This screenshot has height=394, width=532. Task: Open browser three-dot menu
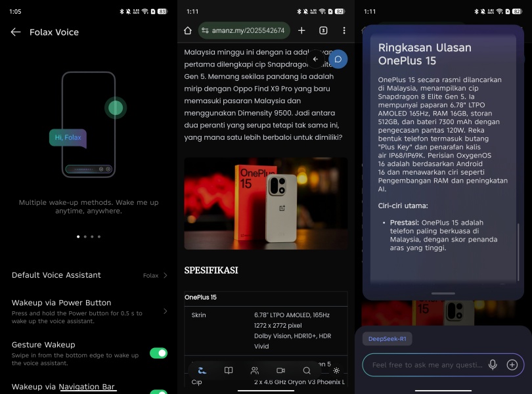click(x=344, y=31)
